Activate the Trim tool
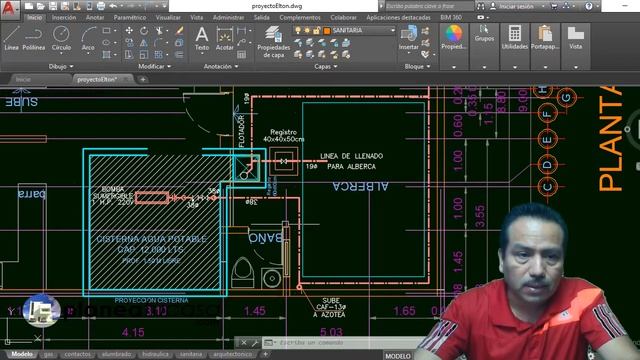The height and width of the screenshot is (360, 640). (159, 31)
